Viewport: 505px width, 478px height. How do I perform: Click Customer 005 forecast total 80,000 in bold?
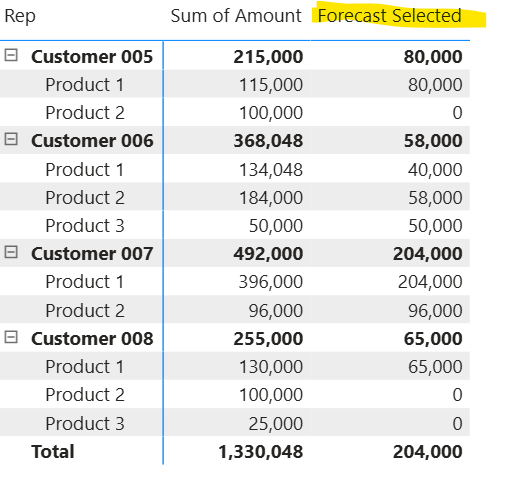433,56
